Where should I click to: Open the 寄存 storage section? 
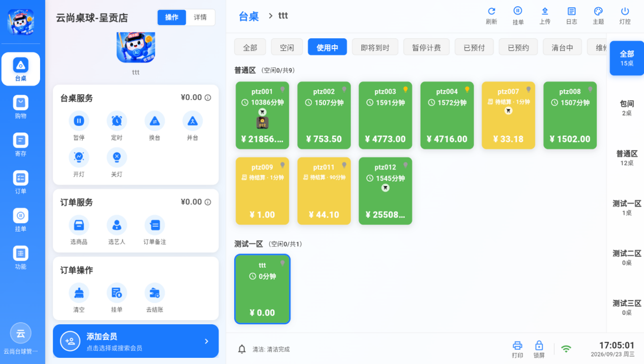tap(20, 145)
